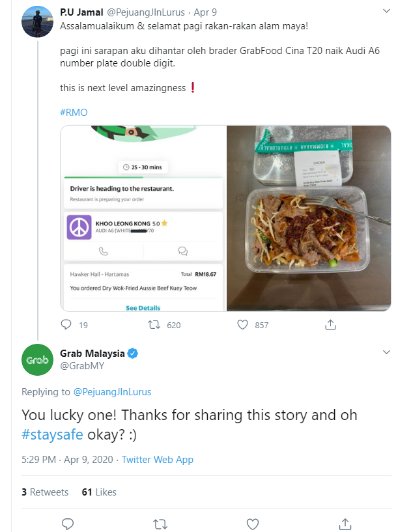The image size is (398, 532).
Task: Reply to P.U Jamal's tweet
Action: point(66,324)
